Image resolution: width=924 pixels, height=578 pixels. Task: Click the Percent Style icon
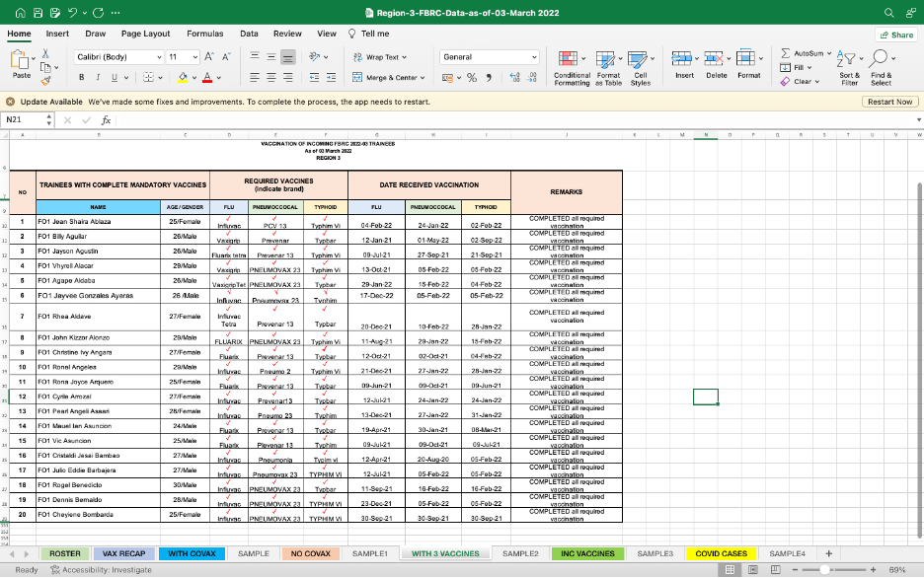[x=472, y=78]
